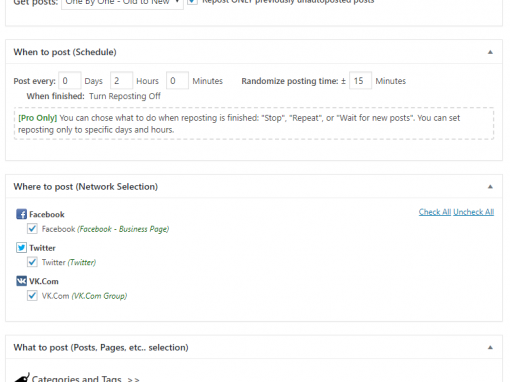
Task: Click the VK.Com logo icon
Action: pyautogui.click(x=22, y=281)
